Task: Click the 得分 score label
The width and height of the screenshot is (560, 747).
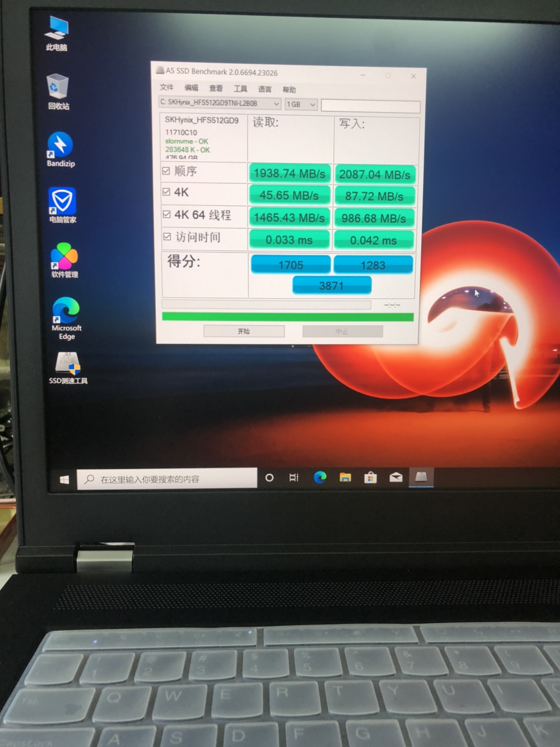Action: 184,261
